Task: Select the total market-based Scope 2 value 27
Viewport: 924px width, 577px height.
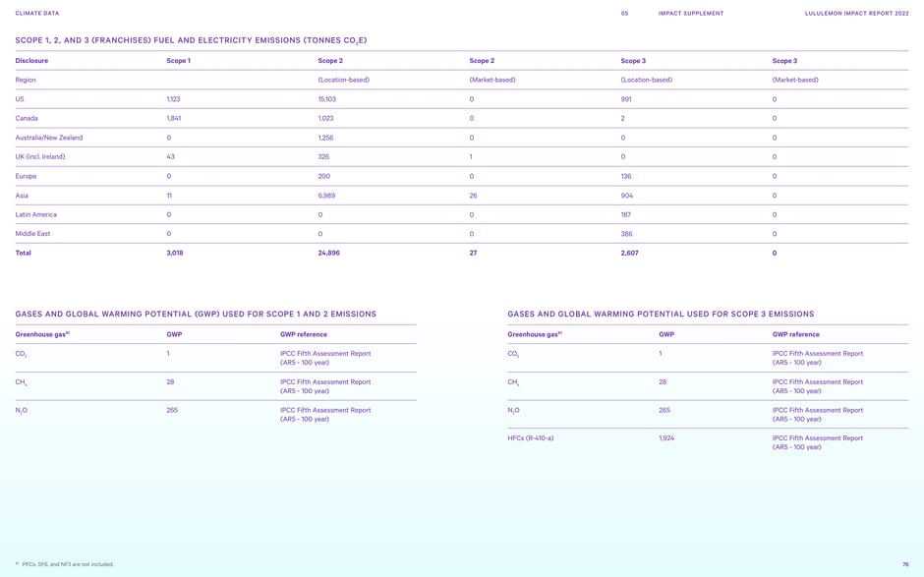Action: [x=473, y=253]
